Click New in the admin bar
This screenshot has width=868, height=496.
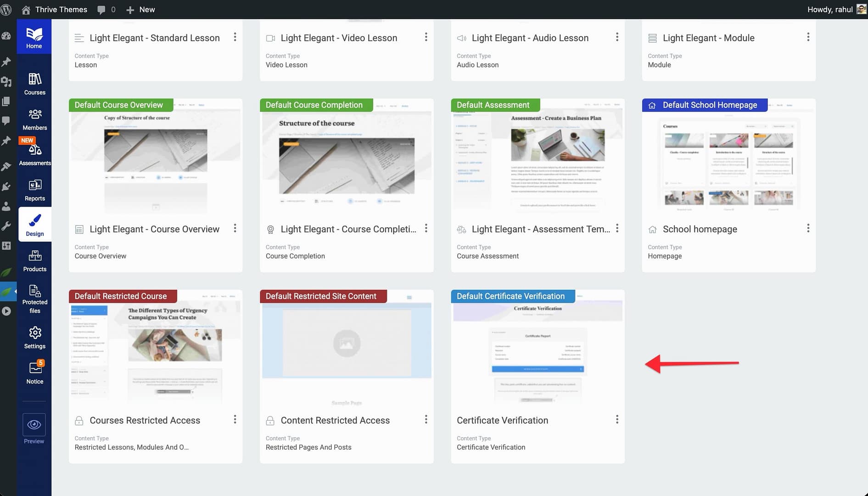140,9
